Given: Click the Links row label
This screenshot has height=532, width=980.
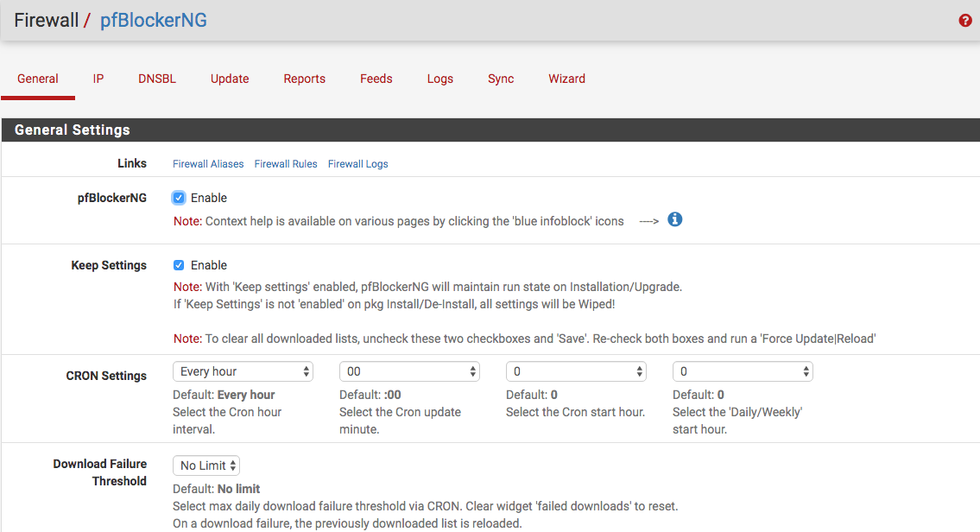Looking at the screenshot, I should [x=132, y=163].
